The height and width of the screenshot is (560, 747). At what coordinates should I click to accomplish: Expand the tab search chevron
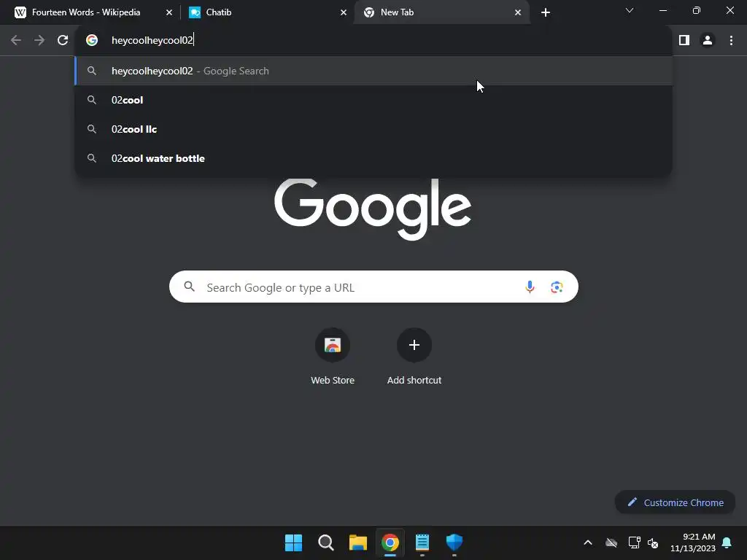tap(630, 10)
